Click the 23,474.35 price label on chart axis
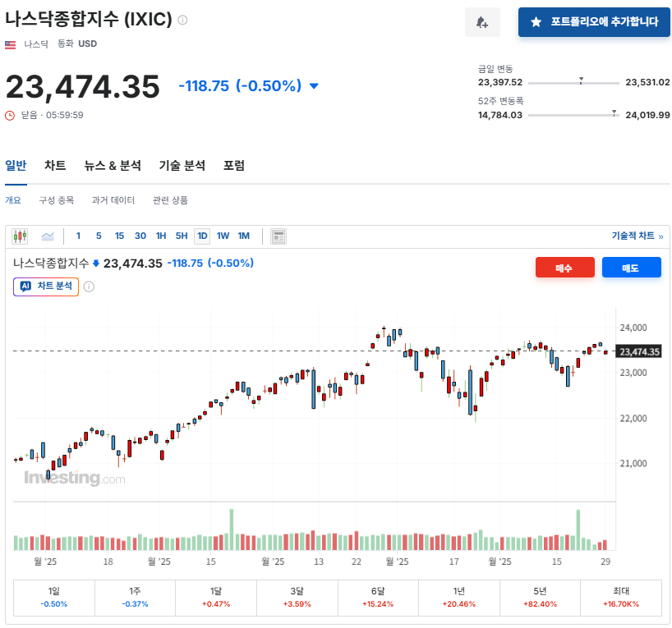Screen dimensions: 672x628 tap(639, 352)
